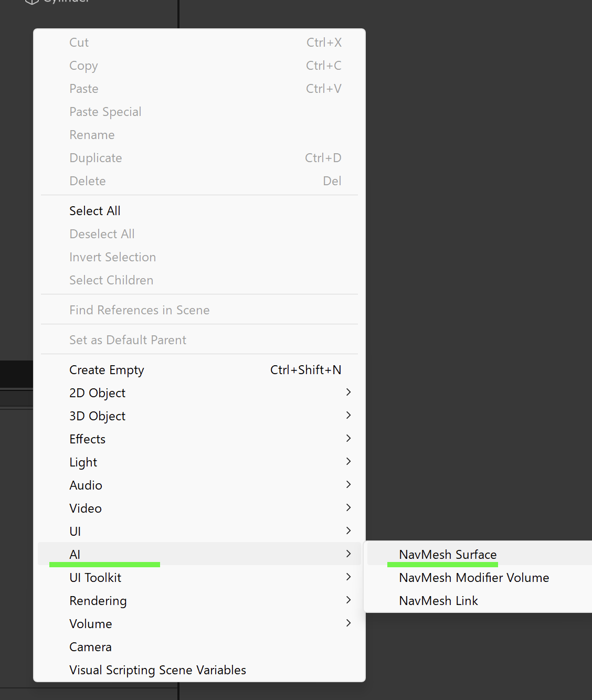Image resolution: width=592 pixels, height=700 pixels.
Task: Expand the 2D Object submenu arrow
Action: coord(348,393)
